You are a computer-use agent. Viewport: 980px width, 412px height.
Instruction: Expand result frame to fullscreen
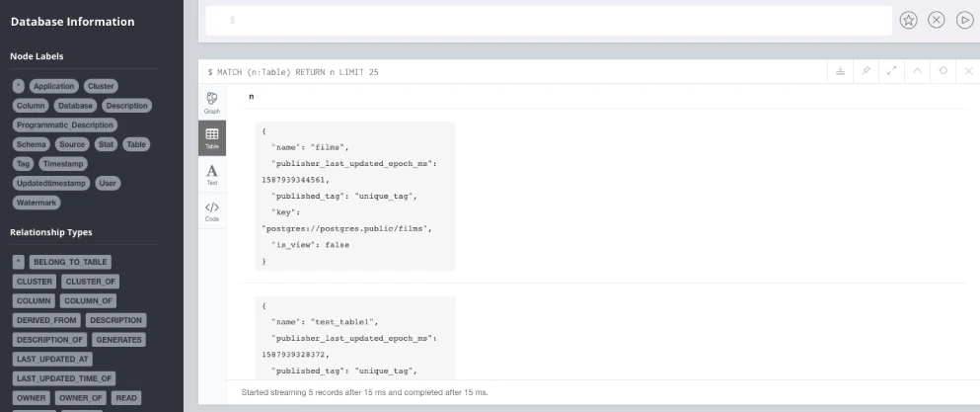click(x=892, y=71)
